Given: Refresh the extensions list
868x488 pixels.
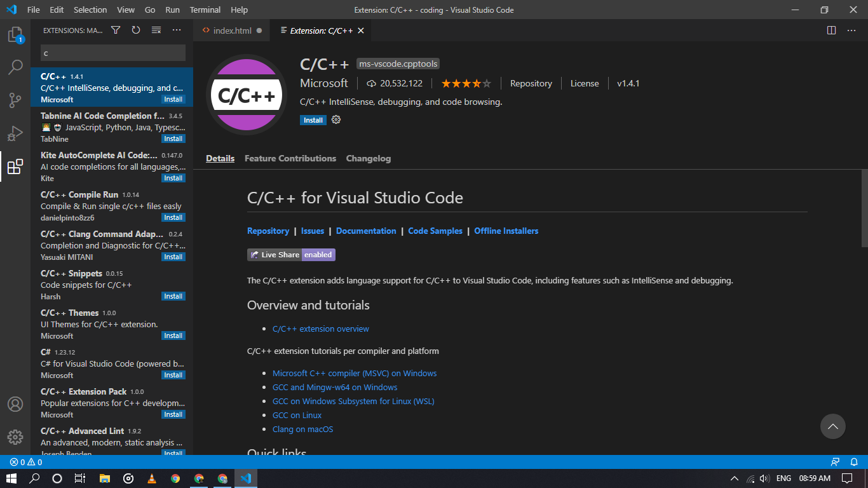Looking at the screenshot, I should (x=136, y=30).
